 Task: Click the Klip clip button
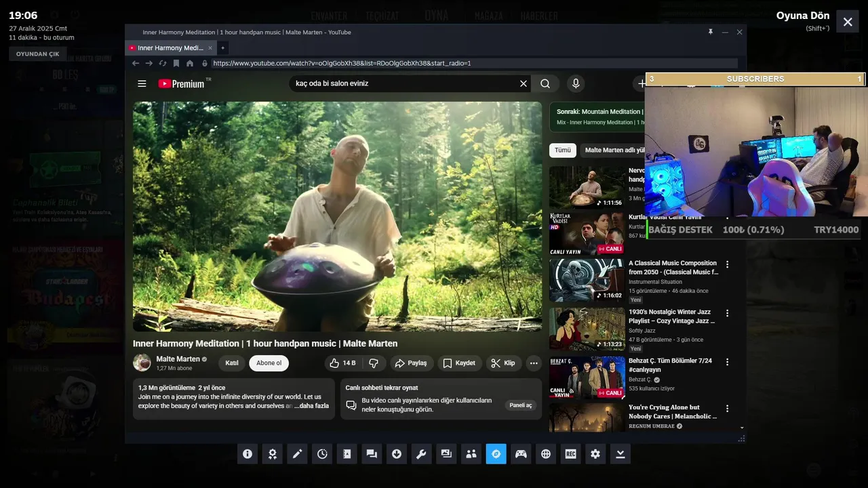(x=503, y=363)
